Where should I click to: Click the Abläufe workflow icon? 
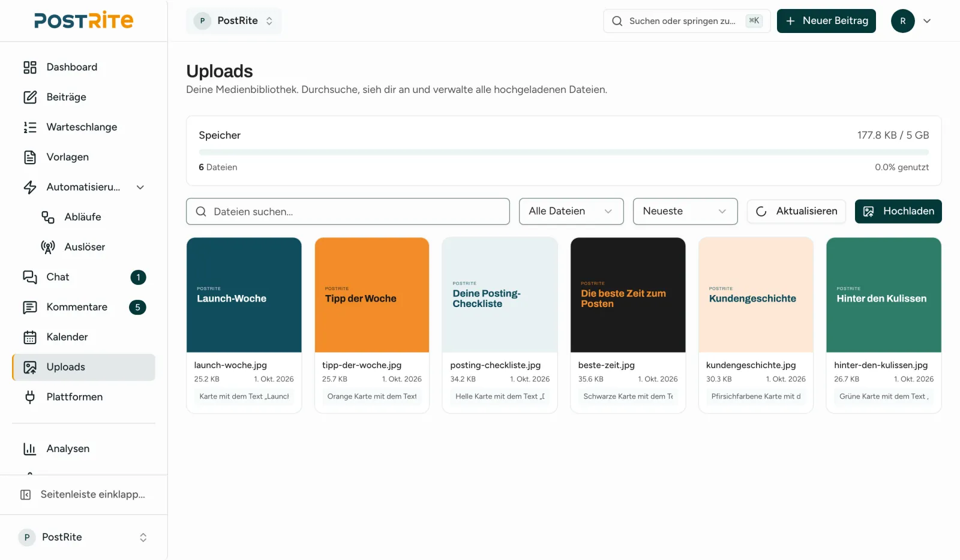click(x=48, y=217)
